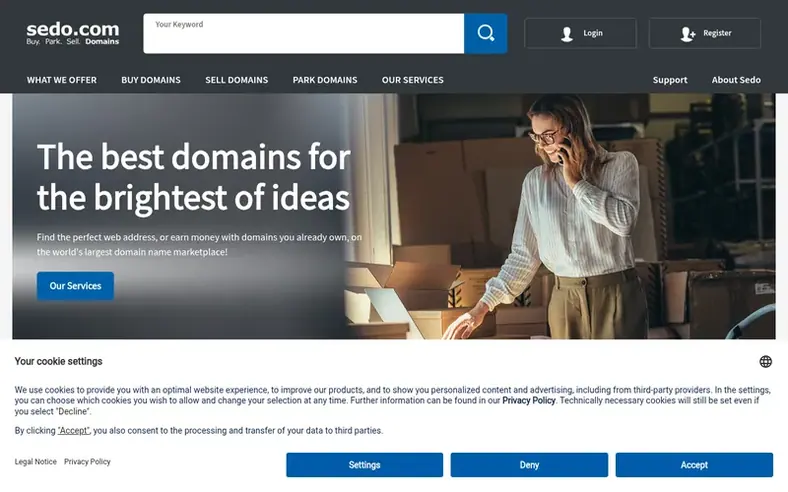Screen dimensions: 788x492
Task: Click into the Your Keyword search field
Action: click(304, 33)
